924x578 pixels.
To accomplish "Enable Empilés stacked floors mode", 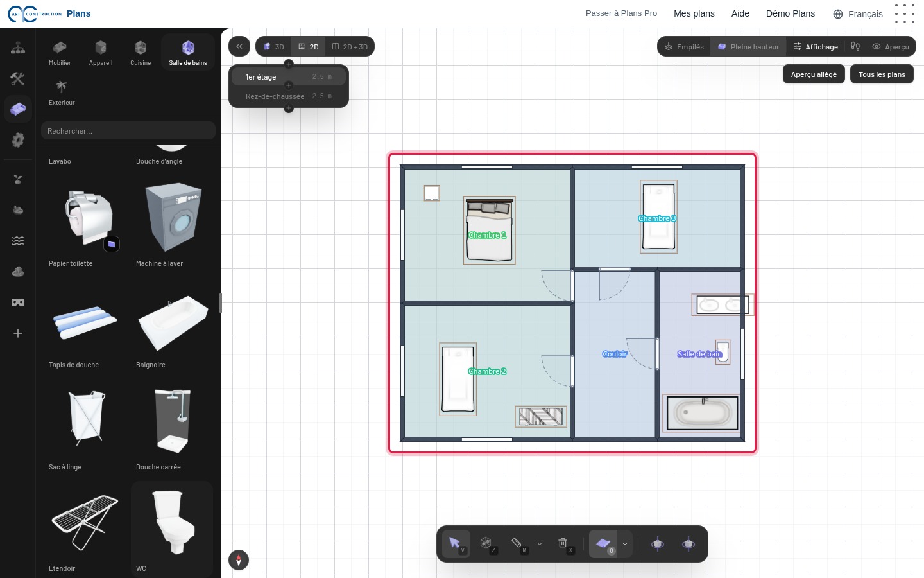I will 684,46.
